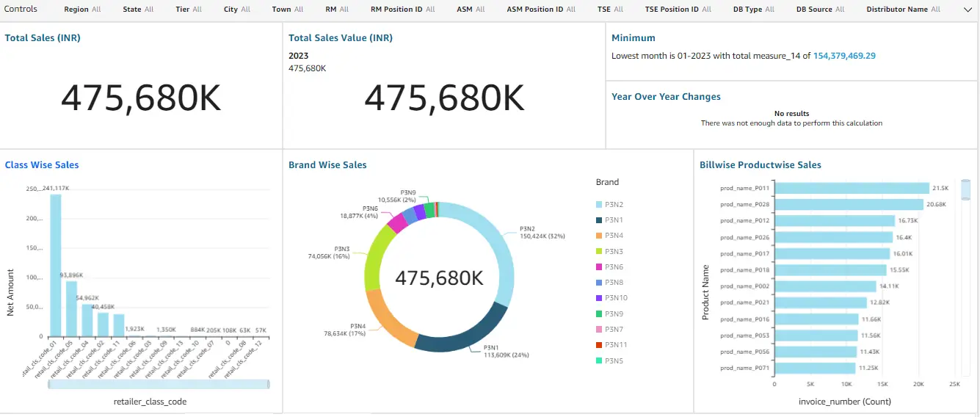
Task: Click the Brand legend heading
Action: coord(607,182)
